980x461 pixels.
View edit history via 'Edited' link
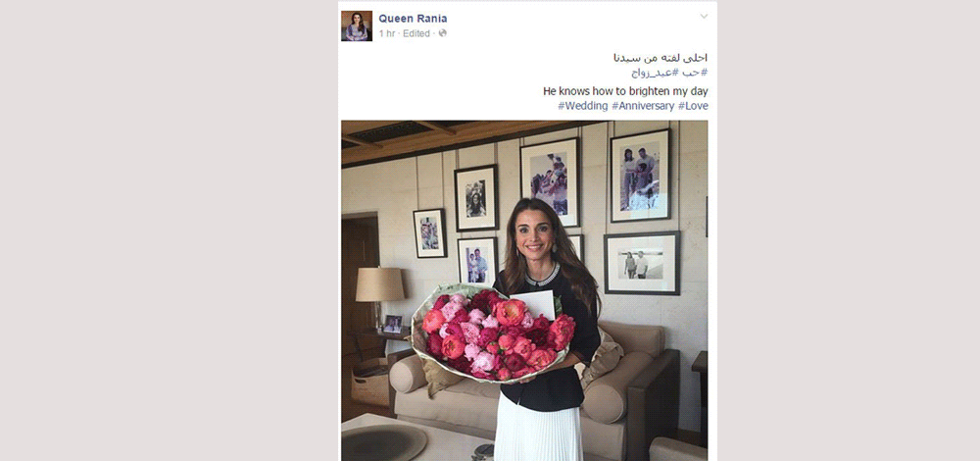(x=416, y=33)
